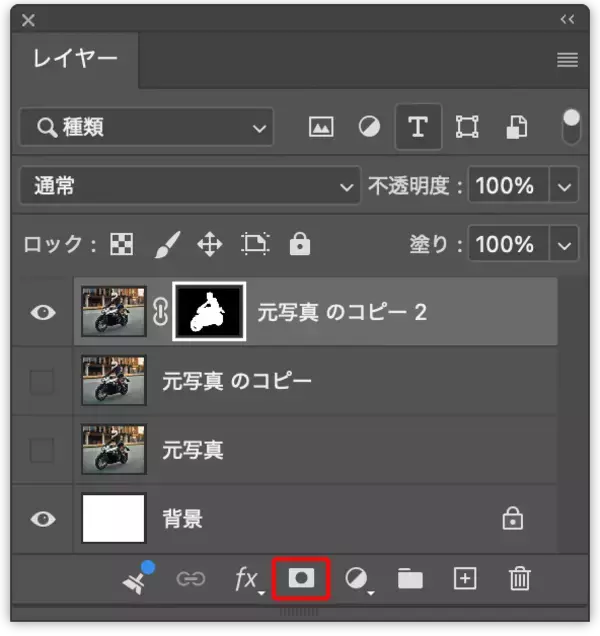Hide the 元写真 のコピー 2 layer

[43, 312]
